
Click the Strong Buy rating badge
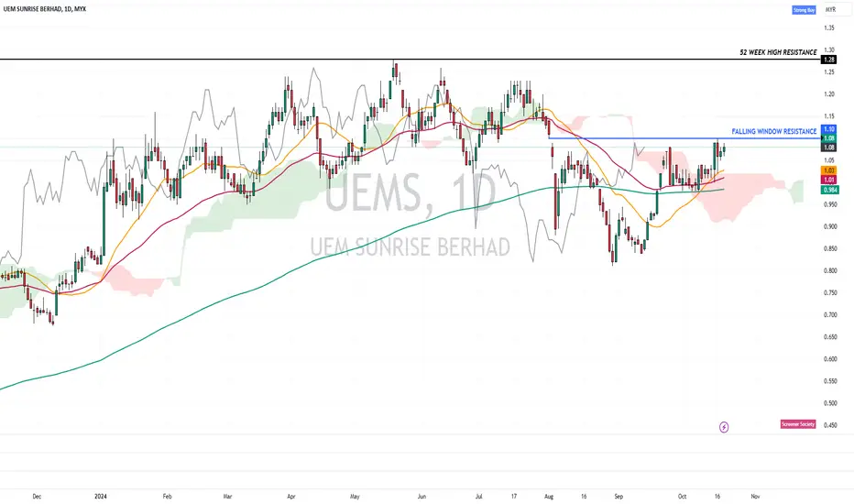[x=804, y=10]
